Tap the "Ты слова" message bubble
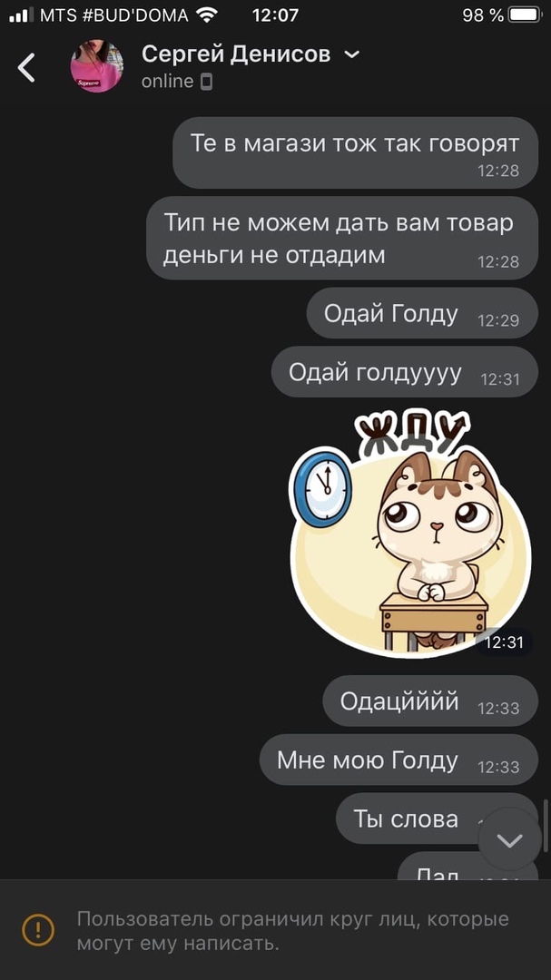 point(438,818)
